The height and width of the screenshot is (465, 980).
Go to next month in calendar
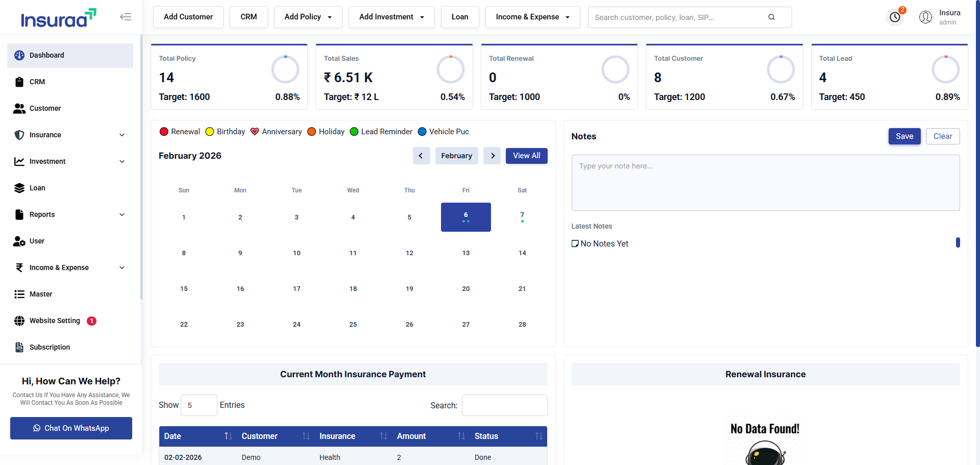493,156
